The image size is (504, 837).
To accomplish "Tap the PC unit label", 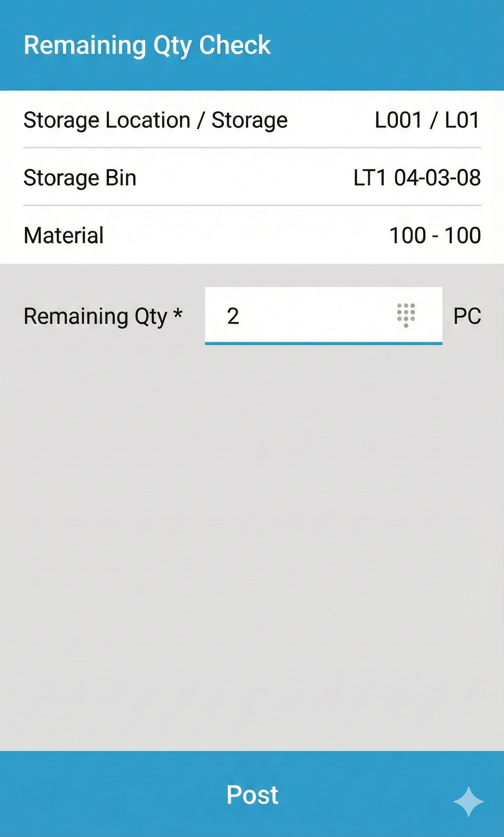I will pos(467,316).
